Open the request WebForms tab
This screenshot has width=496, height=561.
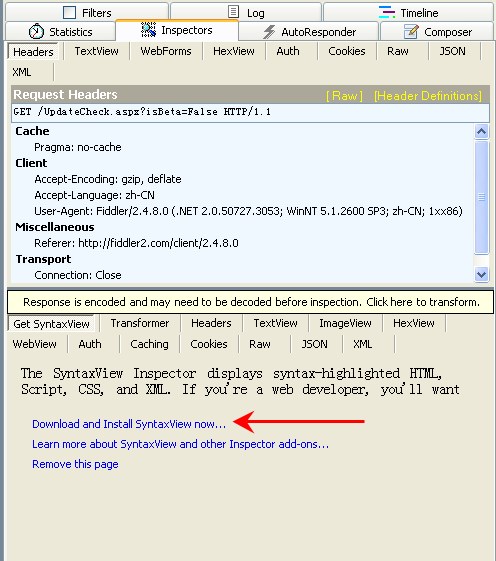click(166, 51)
